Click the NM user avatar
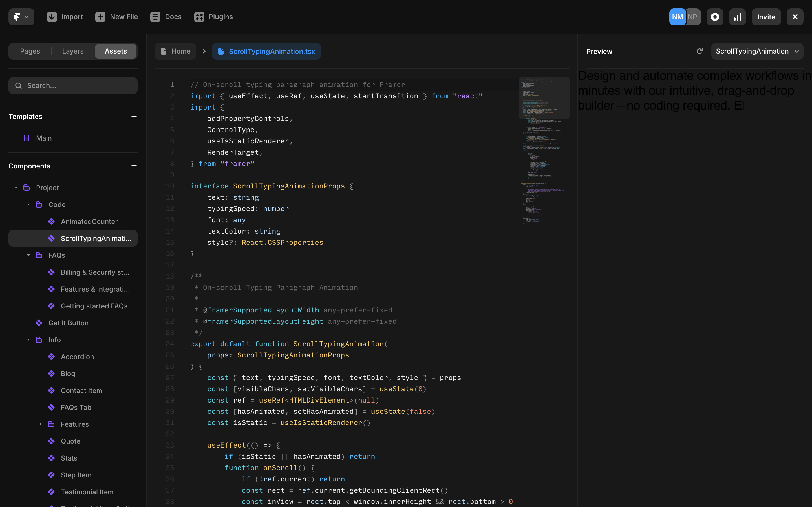812x507 pixels. click(x=677, y=17)
